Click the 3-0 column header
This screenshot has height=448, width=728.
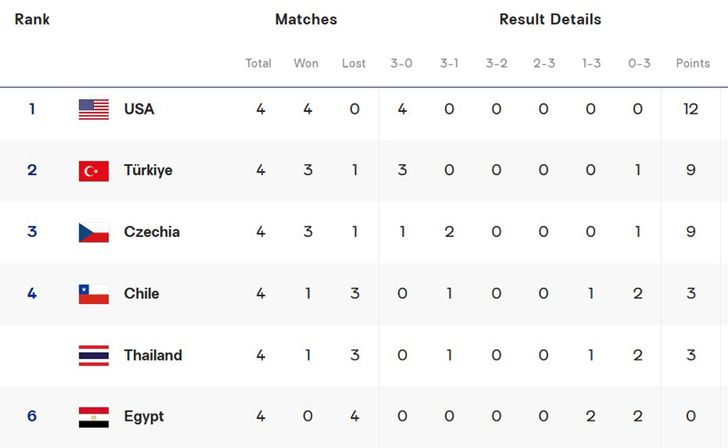pos(401,63)
